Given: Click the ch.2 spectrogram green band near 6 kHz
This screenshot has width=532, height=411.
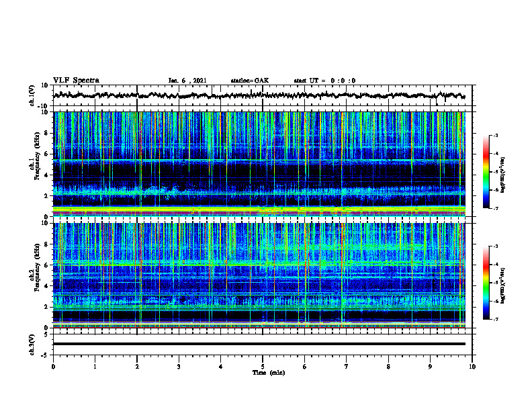Looking at the screenshot, I should click(x=259, y=263).
